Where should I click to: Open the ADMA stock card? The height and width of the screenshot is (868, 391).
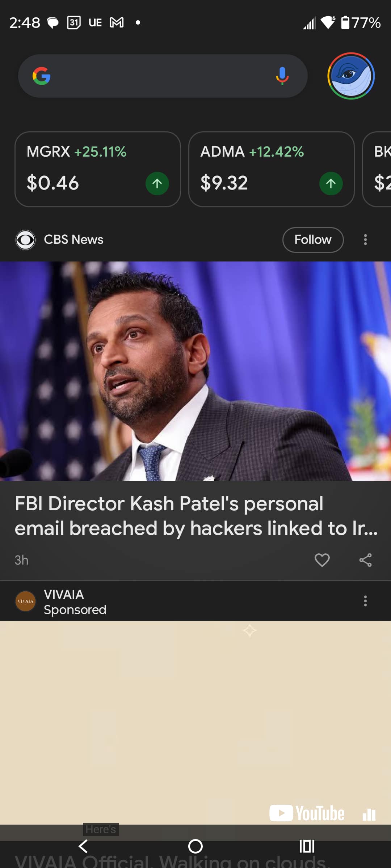pyautogui.click(x=271, y=169)
